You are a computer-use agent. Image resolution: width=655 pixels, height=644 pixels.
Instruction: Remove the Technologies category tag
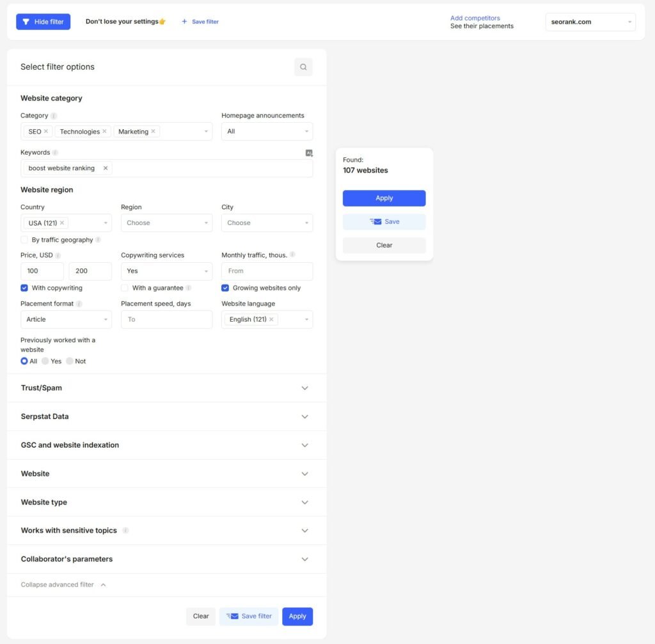click(104, 131)
